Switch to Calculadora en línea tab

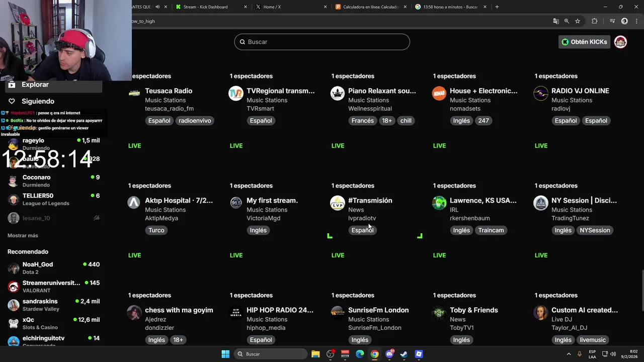[x=371, y=7]
